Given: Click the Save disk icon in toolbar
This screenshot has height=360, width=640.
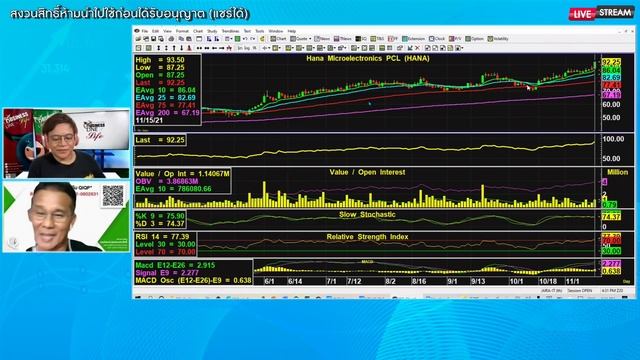Looking at the screenshot, I should pos(153,39).
